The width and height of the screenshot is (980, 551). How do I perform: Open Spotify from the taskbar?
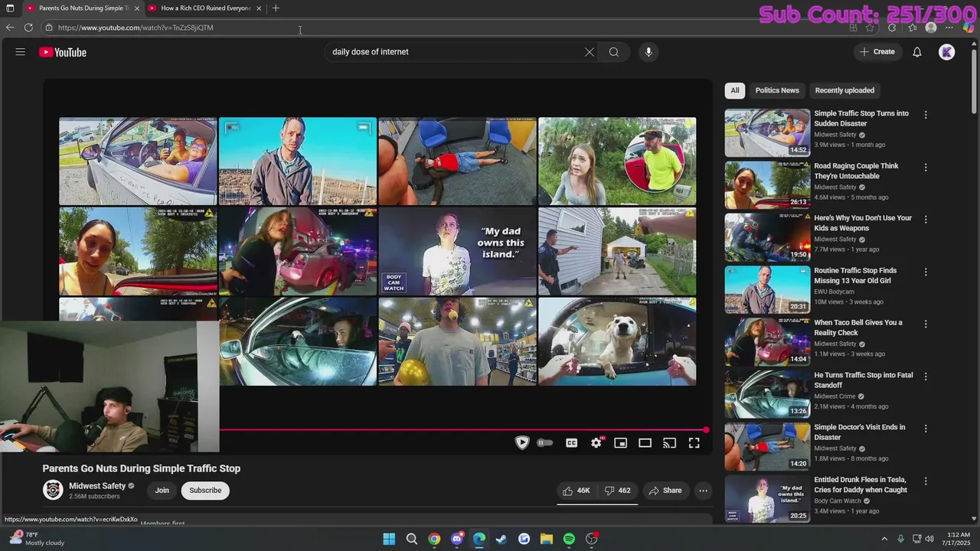point(569,539)
